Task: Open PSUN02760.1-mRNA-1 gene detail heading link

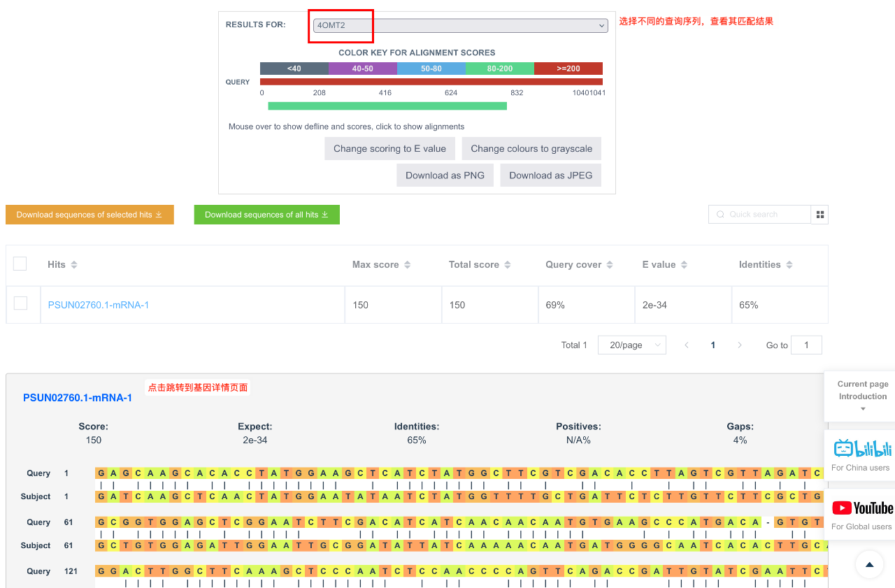Action: pyautogui.click(x=78, y=398)
